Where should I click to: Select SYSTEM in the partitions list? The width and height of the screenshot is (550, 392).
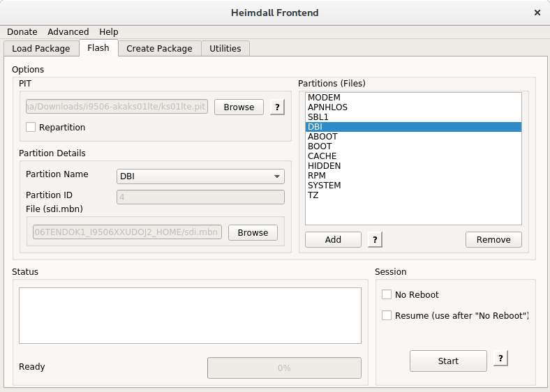pyautogui.click(x=413, y=186)
